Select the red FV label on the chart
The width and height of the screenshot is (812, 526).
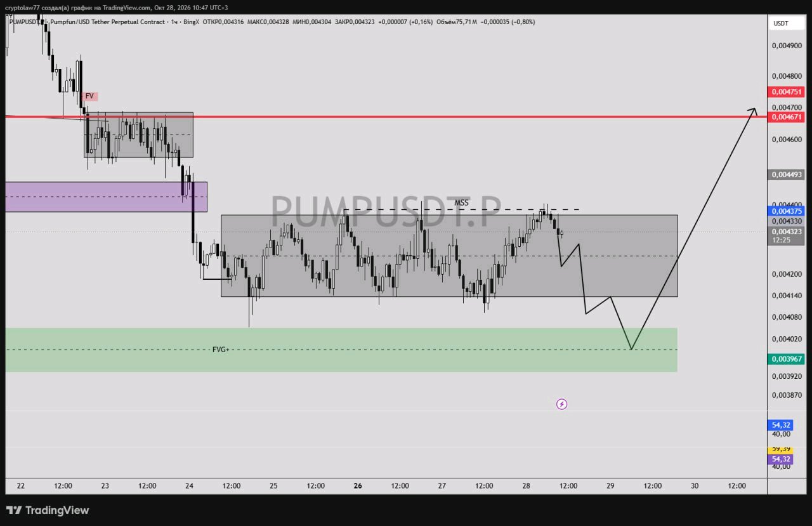tap(89, 96)
